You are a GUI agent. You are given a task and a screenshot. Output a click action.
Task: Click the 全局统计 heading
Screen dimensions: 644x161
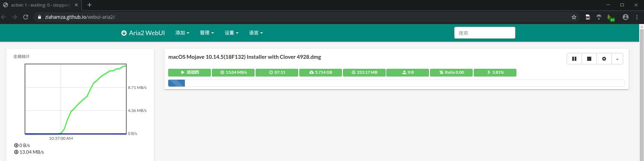[22, 56]
